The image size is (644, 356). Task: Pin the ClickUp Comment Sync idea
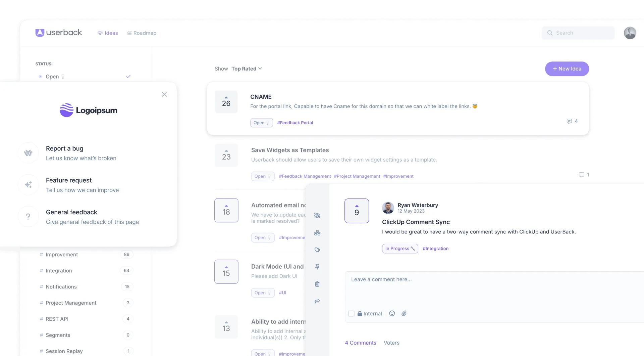[317, 267]
